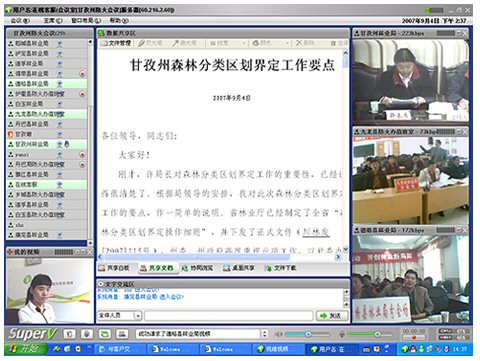
Task: Toggle red record indicator on the fourth participant row
Action: point(82,74)
